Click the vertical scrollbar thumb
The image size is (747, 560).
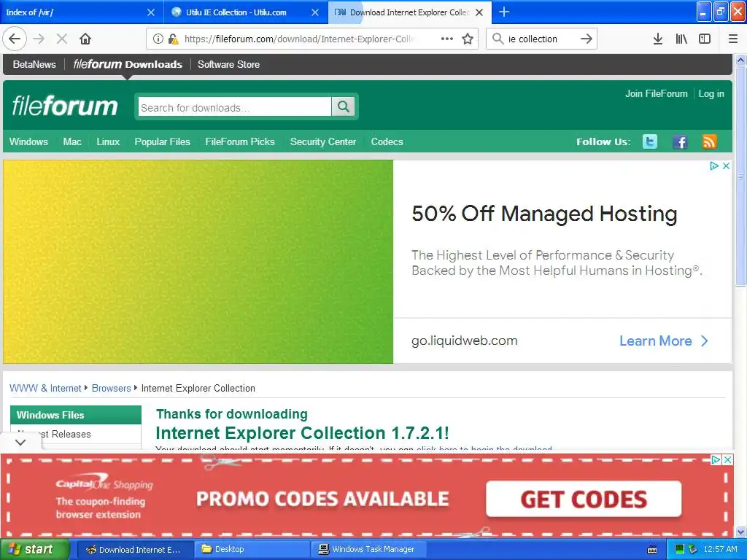tap(741, 176)
